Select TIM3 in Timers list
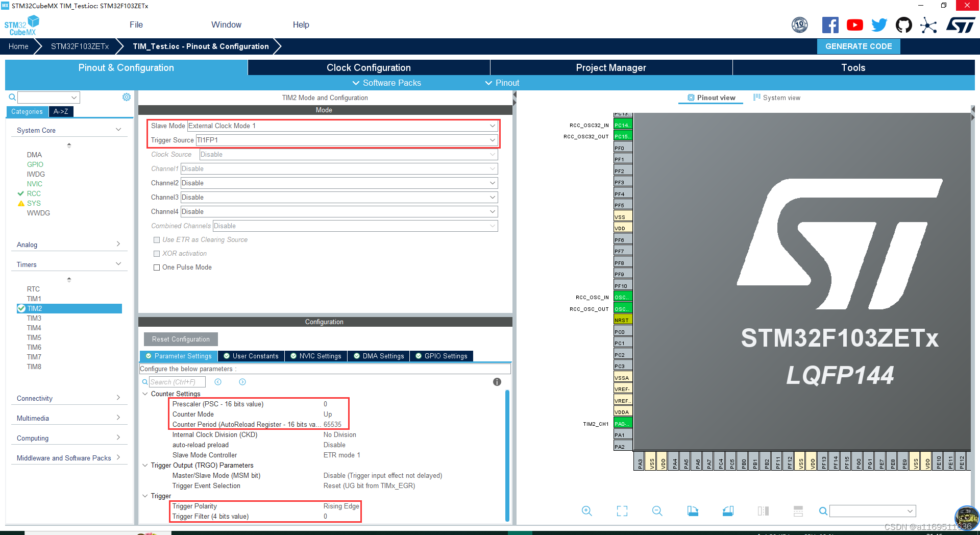 [x=34, y=318]
